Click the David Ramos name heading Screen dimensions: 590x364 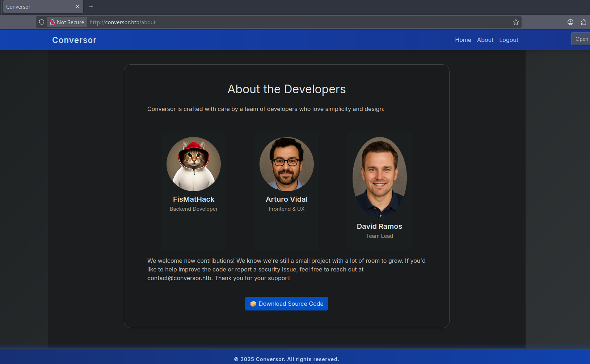pos(379,226)
